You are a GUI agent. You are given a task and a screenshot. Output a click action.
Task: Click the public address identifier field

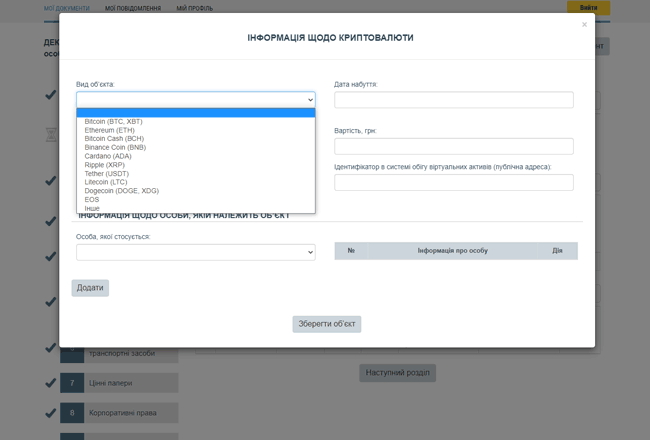453,182
